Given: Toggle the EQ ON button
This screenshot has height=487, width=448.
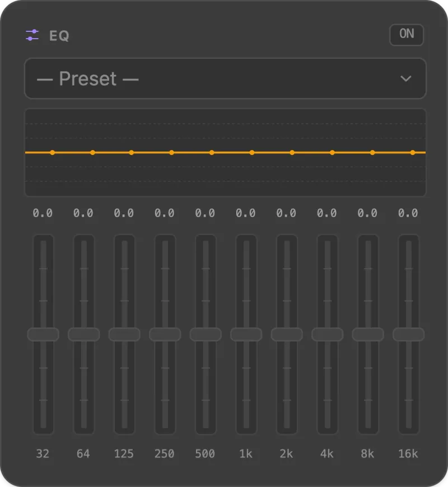Looking at the screenshot, I should 407,35.
